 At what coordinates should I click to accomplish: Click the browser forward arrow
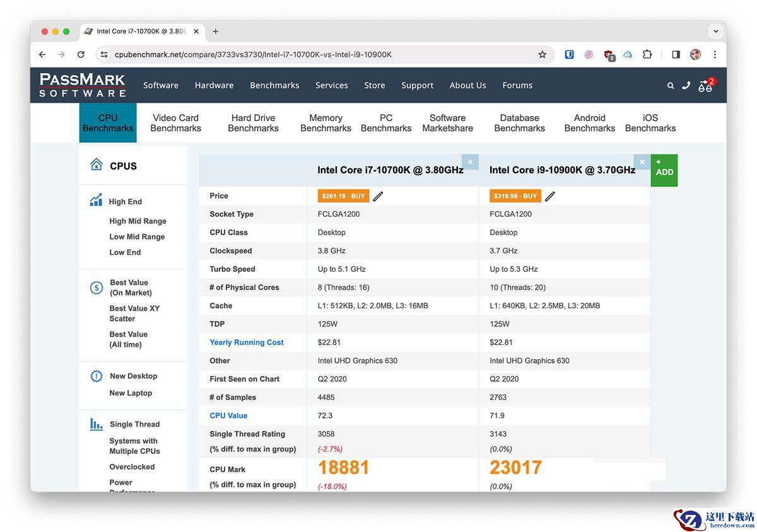pyautogui.click(x=61, y=55)
